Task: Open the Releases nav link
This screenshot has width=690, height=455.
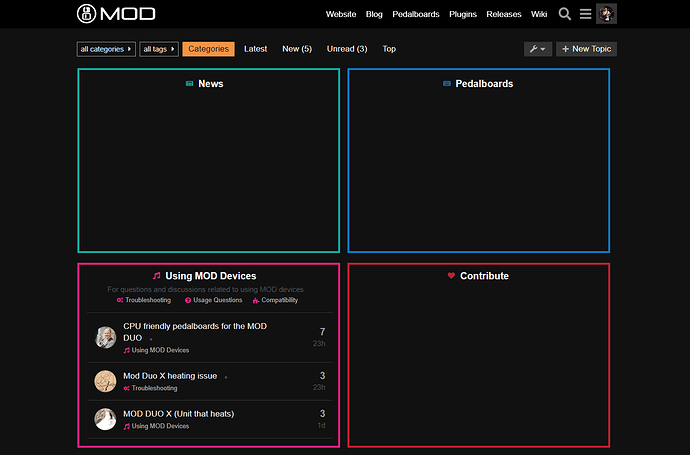Action: click(x=504, y=14)
